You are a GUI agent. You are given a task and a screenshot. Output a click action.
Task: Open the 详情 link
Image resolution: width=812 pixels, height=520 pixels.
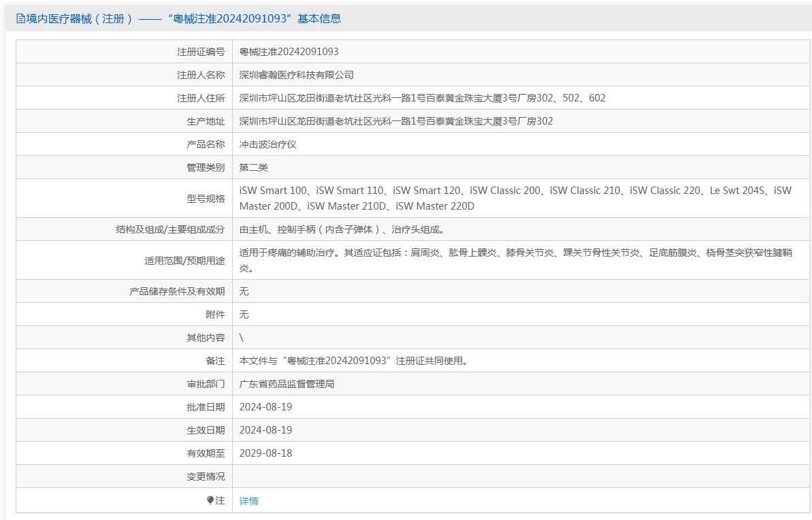tap(248, 501)
